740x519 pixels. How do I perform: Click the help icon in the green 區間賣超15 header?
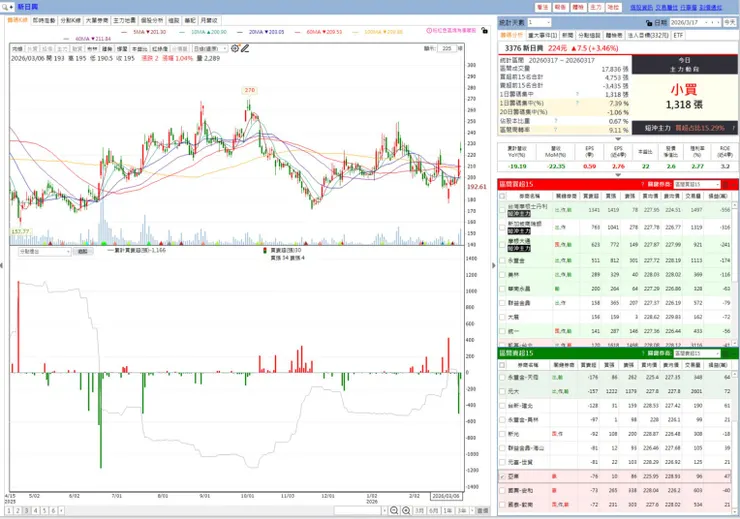click(642, 353)
